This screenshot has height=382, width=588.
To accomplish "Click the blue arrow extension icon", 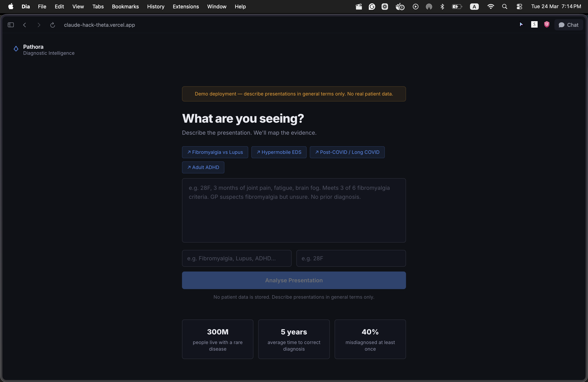I will coord(521,24).
